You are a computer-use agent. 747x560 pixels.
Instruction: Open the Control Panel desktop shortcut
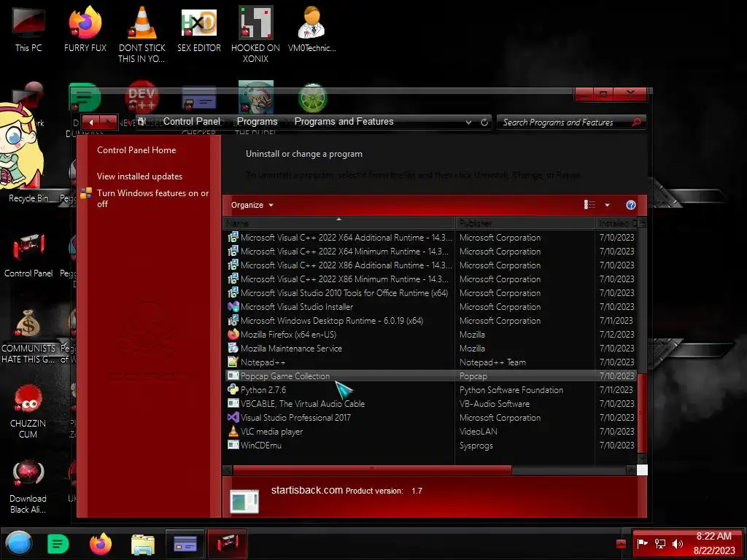point(28,254)
